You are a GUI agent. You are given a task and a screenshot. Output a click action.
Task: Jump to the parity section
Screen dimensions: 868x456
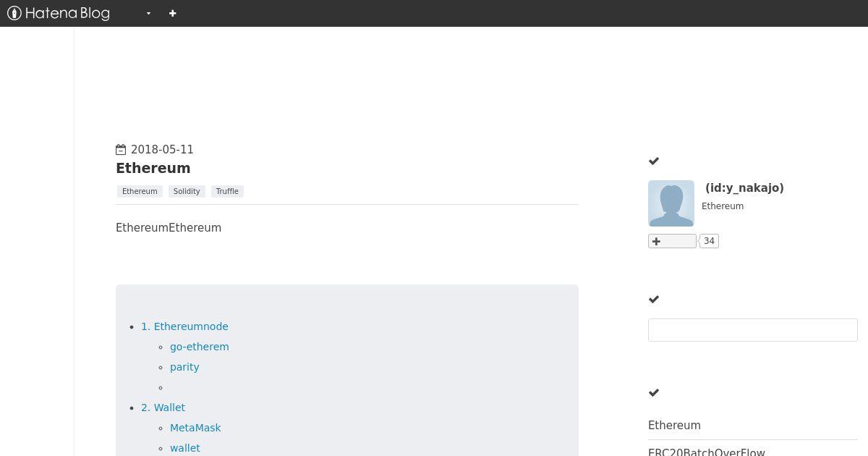click(x=184, y=367)
